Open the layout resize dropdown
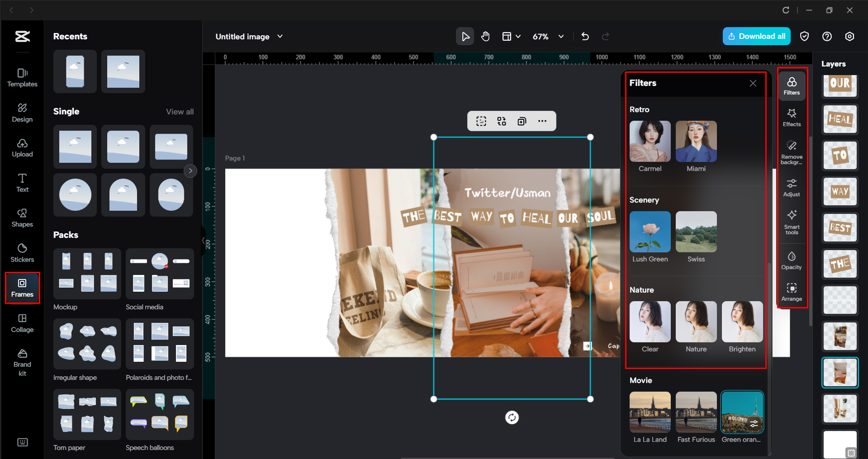Image resolution: width=868 pixels, height=459 pixels. tap(512, 36)
